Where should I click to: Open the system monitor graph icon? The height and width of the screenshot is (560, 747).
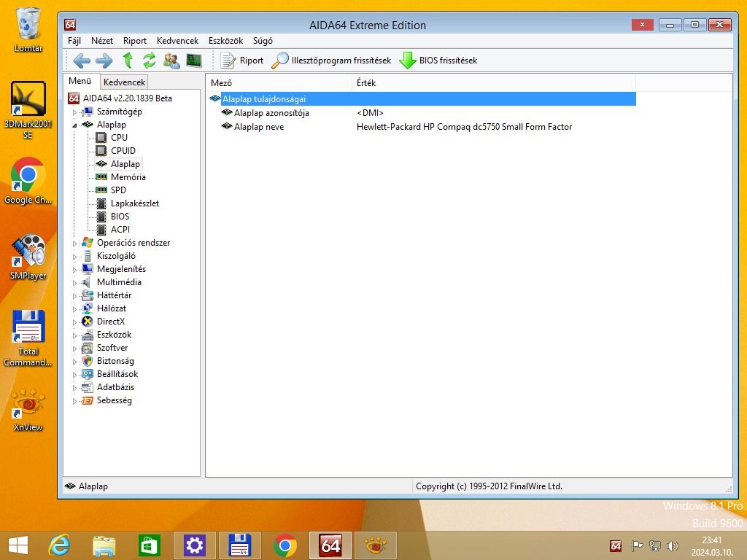[194, 61]
